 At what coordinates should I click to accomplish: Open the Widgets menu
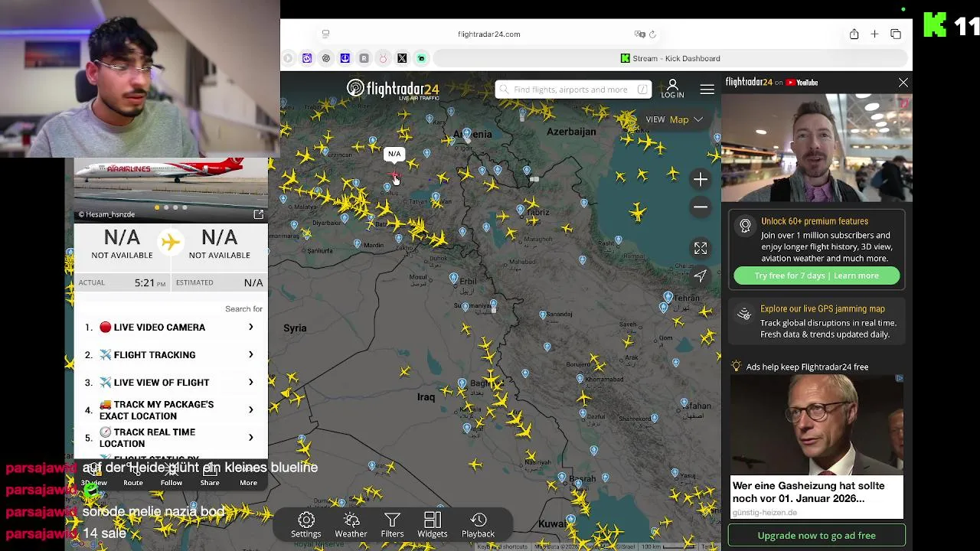(x=433, y=525)
